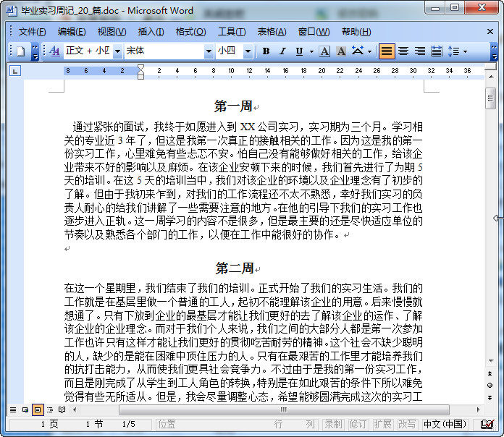The width and height of the screenshot is (504, 437).
Task: Switch to Web Layout view icon
Action: (25, 410)
